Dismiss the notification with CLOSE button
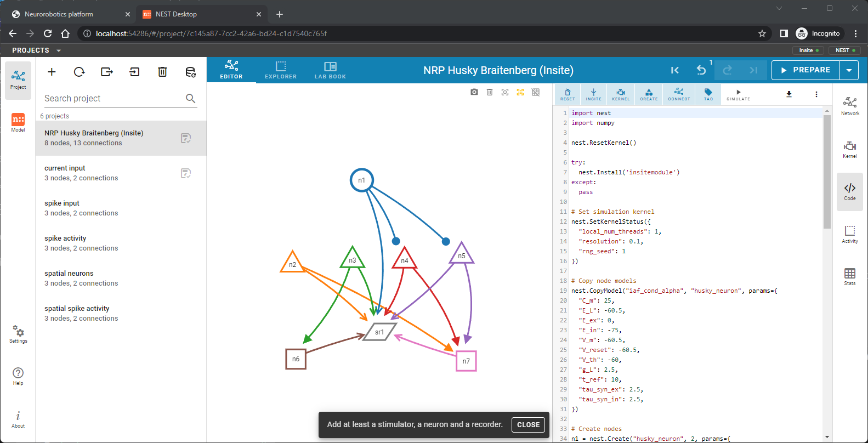Viewport: 868px width, 443px height. click(x=529, y=425)
